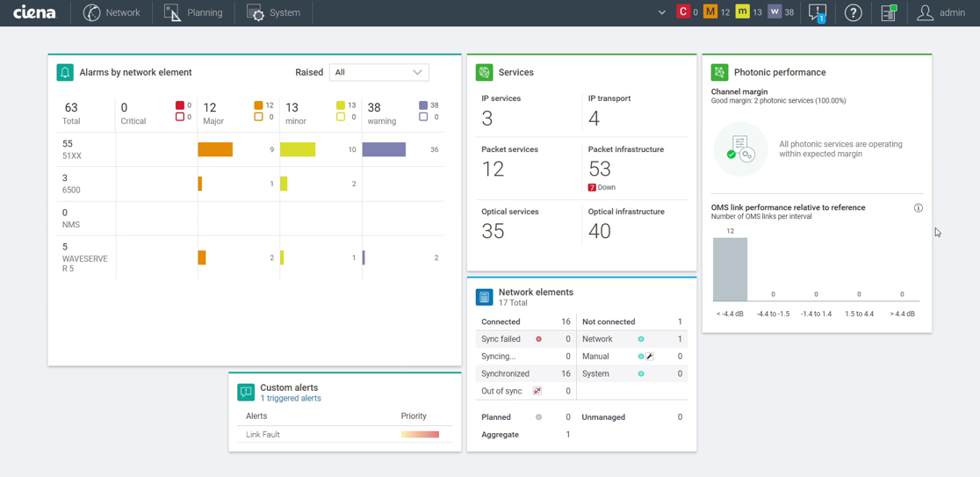Open the notifications icon with badge
980x477 pixels.
click(x=818, y=13)
